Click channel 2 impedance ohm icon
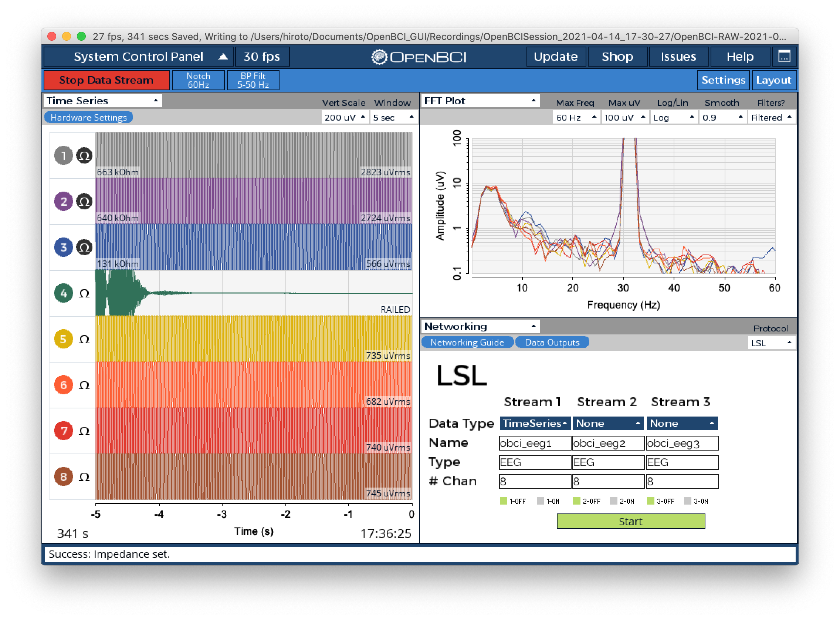This screenshot has width=840, height=620. point(84,202)
